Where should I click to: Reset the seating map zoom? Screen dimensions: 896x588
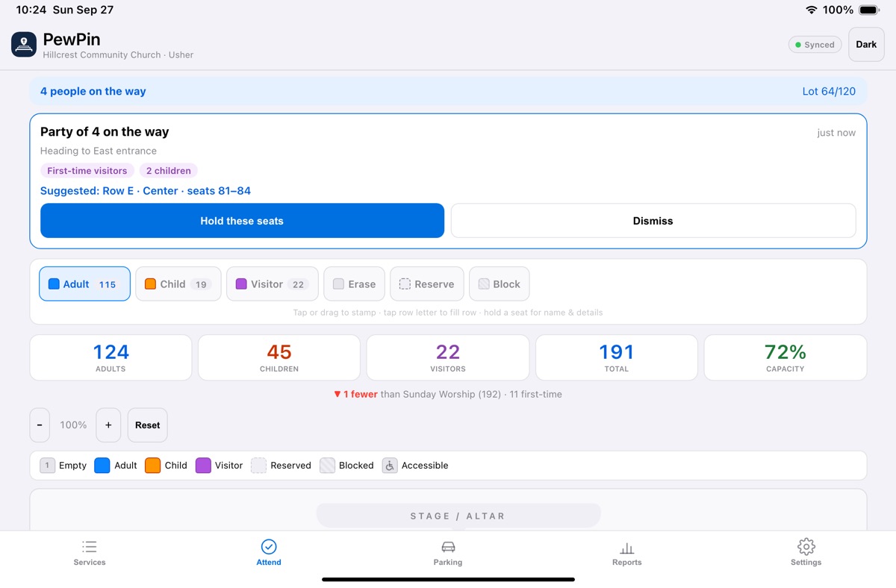point(148,425)
